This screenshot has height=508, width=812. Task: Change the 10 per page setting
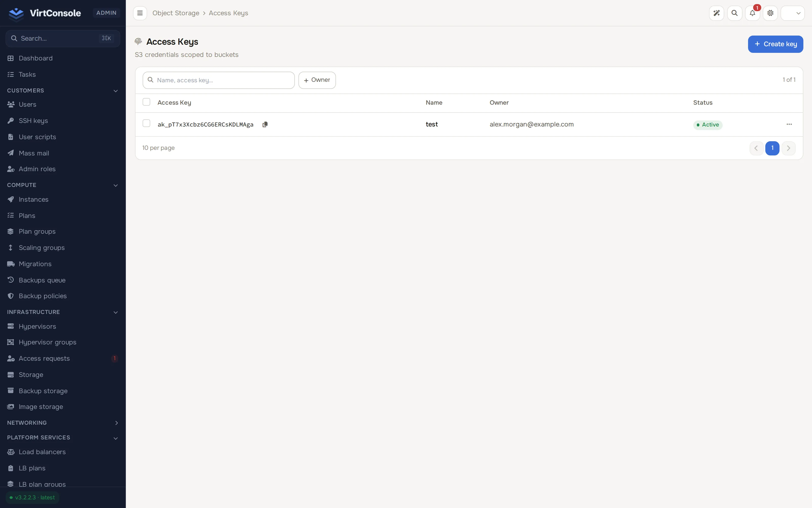(x=158, y=148)
